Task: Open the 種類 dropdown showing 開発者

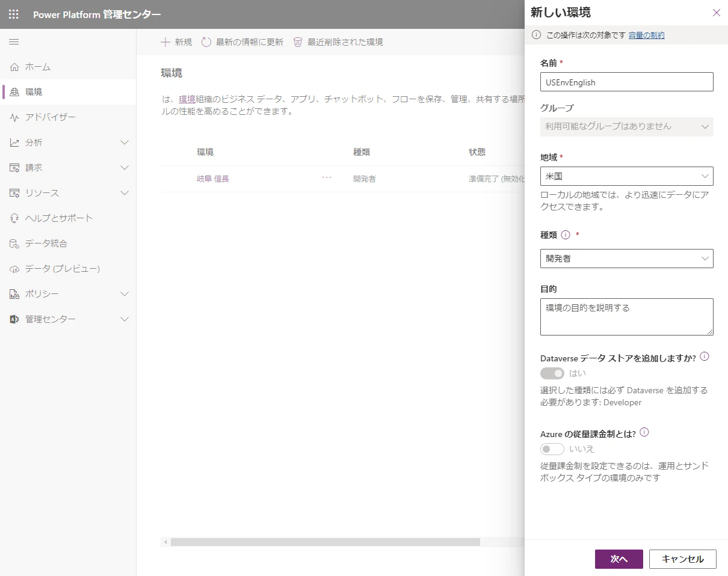Action: click(x=627, y=259)
